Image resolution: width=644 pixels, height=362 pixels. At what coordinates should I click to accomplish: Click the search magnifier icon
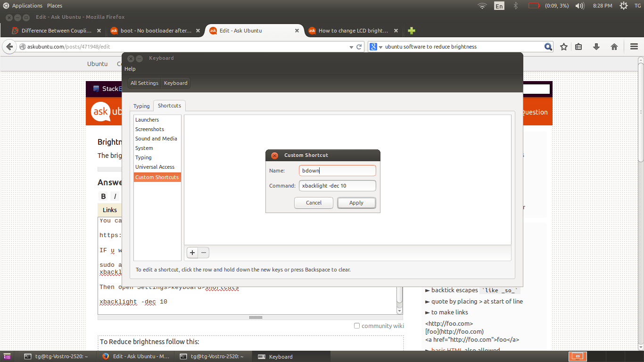click(548, 47)
